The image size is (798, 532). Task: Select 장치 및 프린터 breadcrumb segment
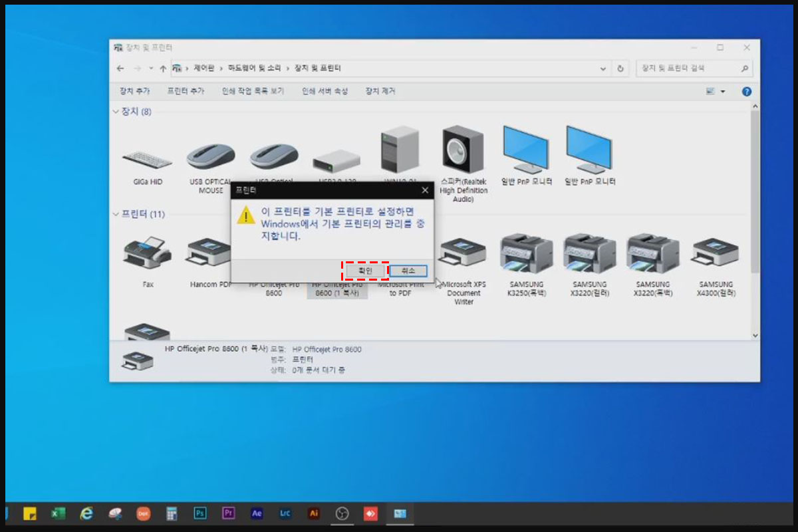(317, 68)
